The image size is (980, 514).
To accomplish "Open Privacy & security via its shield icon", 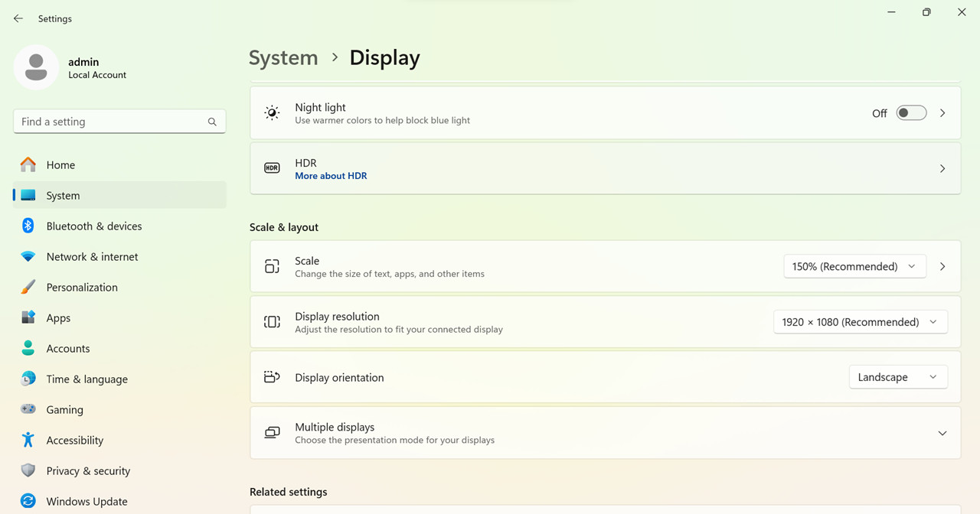I will tap(28, 470).
